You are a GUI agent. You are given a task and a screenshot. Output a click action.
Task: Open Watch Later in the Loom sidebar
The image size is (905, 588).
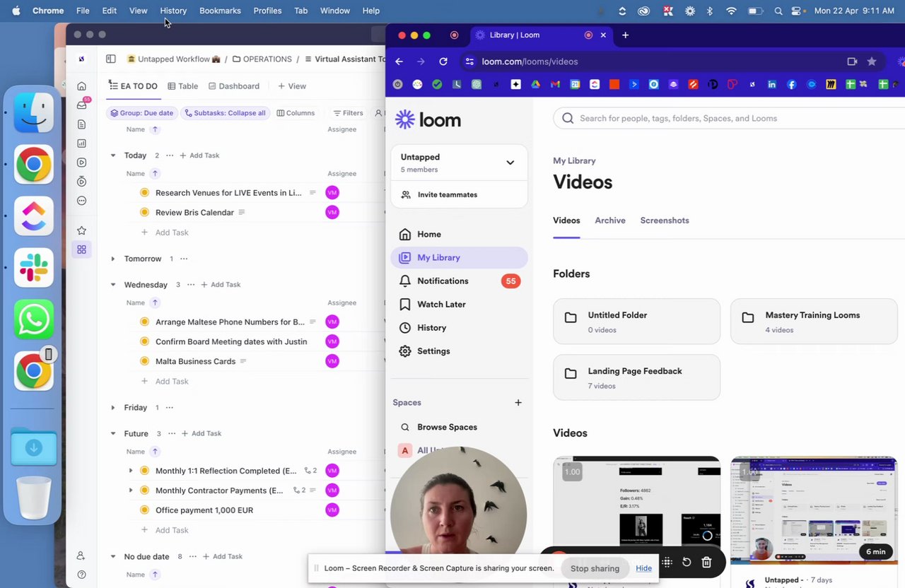coord(459,304)
